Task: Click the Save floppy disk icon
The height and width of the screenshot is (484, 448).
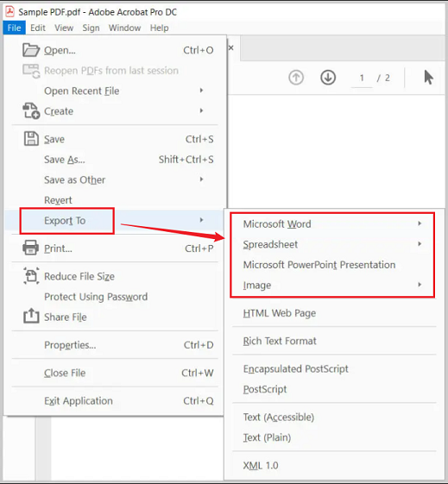Action: tap(31, 139)
